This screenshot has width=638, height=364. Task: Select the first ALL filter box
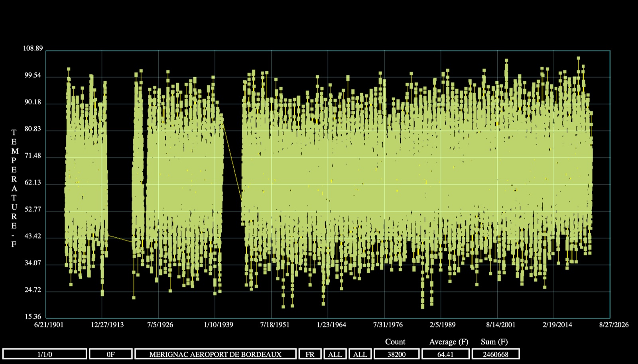click(x=335, y=354)
